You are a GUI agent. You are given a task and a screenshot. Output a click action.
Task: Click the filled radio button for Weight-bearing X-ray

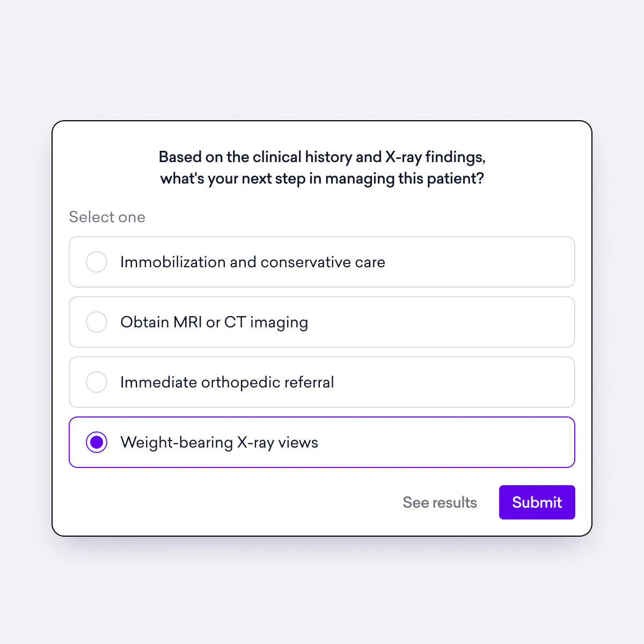coord(97,442)
